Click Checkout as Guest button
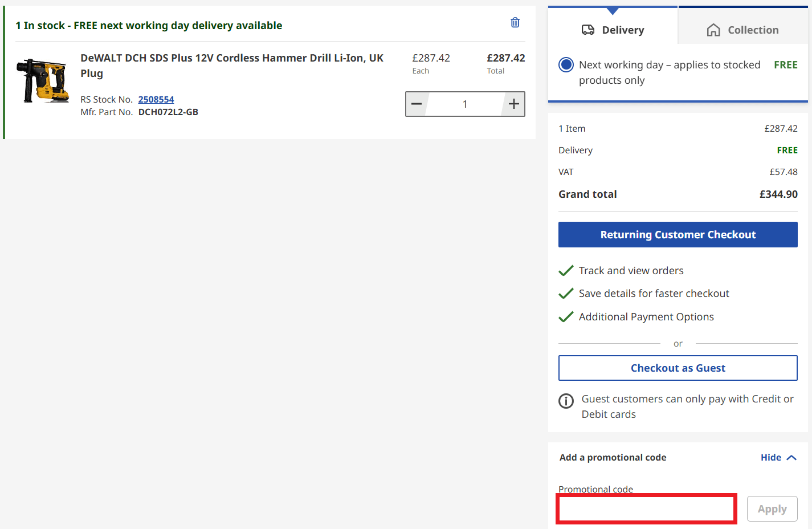 pos(678,368)
